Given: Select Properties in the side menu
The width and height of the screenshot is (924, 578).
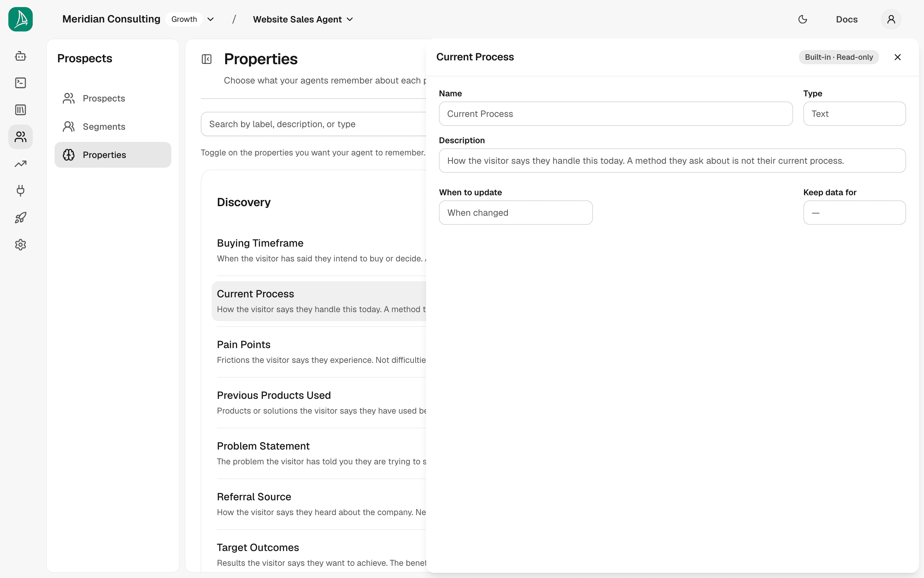Looking at the screenshot, I should click(x=113, y=155).
